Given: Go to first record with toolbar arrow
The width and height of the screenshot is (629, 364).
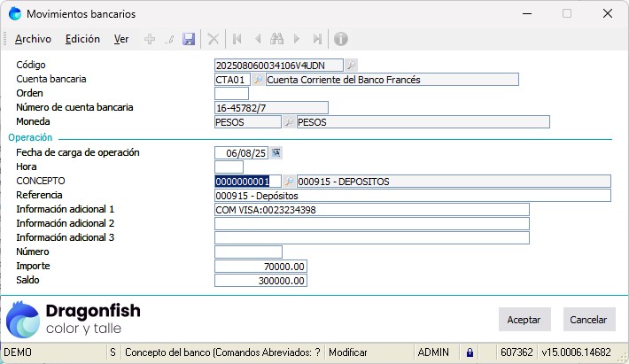Looking at the screenshot, I should coord(237,39).
